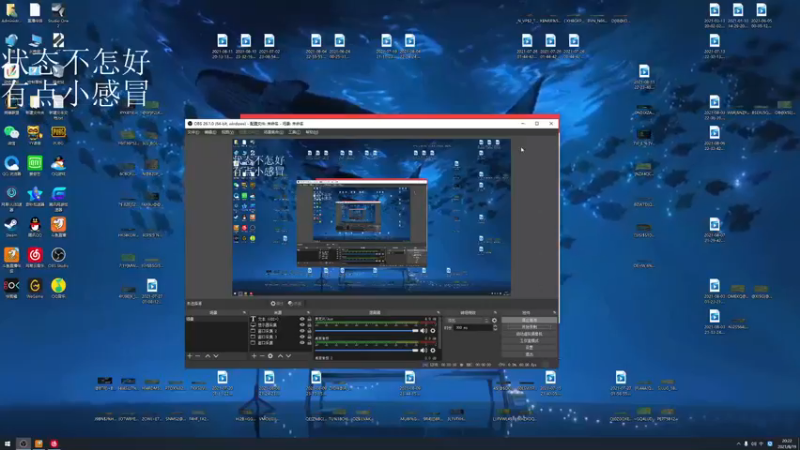Image resolution: width=800 pixels, height=450 pixels.
Task: Open the NetEase Cloud Music desktop icon
Action: point(35,258)
